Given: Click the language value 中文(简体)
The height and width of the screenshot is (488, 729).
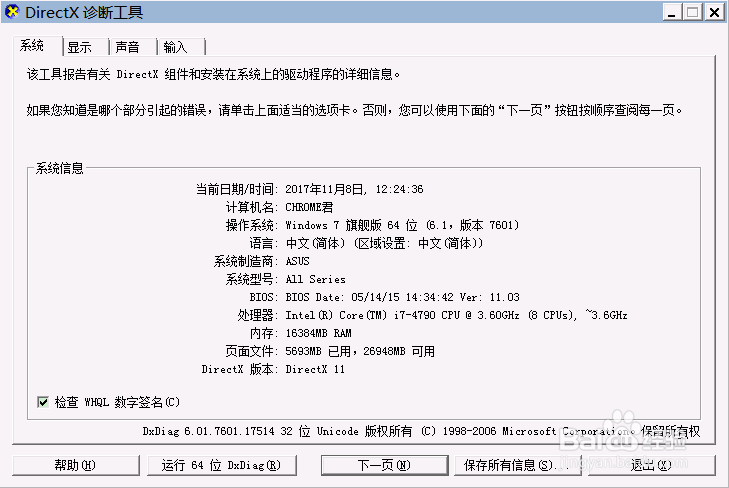Looking at the screenshot, I should 384,243.
